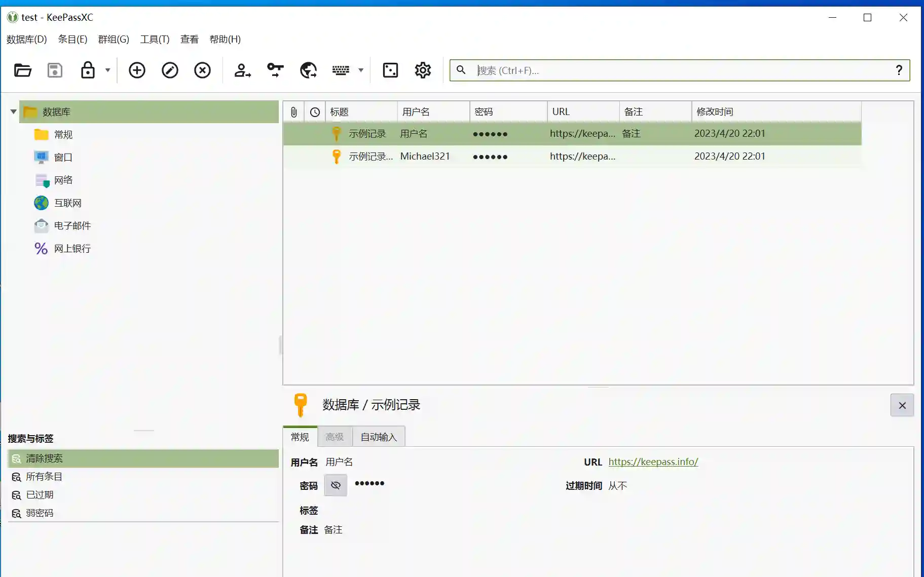Open database folder icon in toolbar
The width and height of the screenshot is (924, 577).
pos(22,70)
